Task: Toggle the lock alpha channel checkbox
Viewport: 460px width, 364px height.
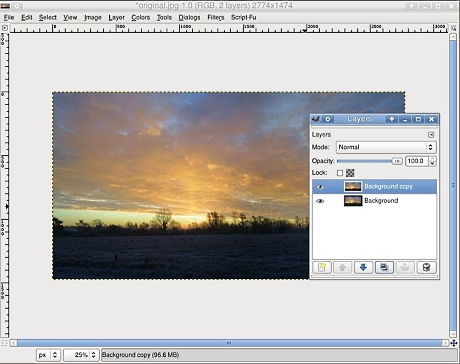Action: [x=340, y=173]
